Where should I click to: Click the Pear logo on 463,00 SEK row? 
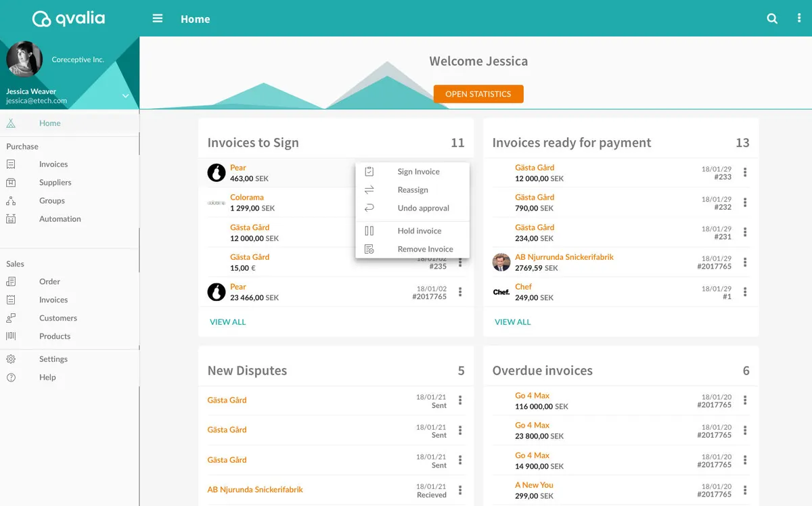coord(217,172)
